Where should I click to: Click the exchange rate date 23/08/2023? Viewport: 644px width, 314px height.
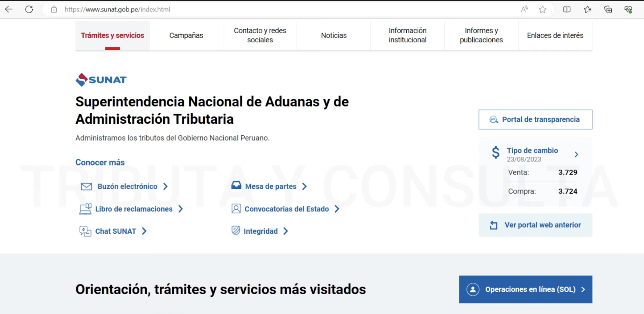click(524, 159)
